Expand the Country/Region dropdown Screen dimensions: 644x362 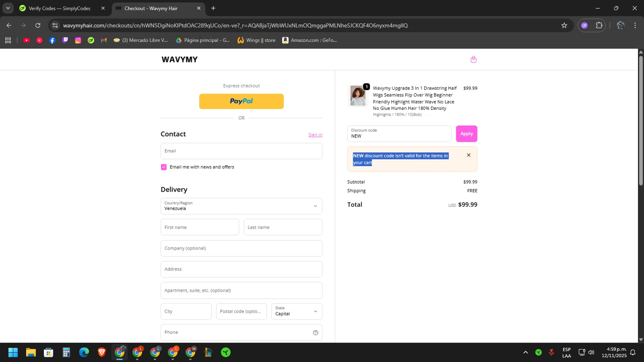click(x=241, y=206)
